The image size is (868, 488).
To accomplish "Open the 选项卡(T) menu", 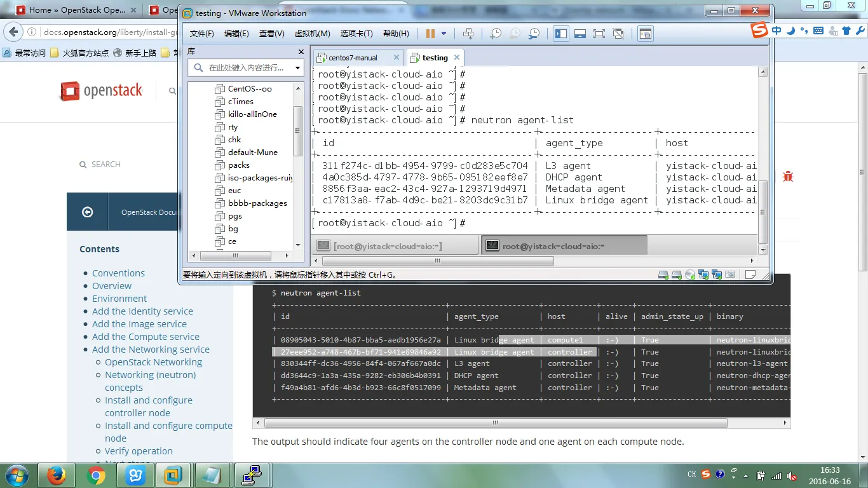I will click(x=356, y=34).
